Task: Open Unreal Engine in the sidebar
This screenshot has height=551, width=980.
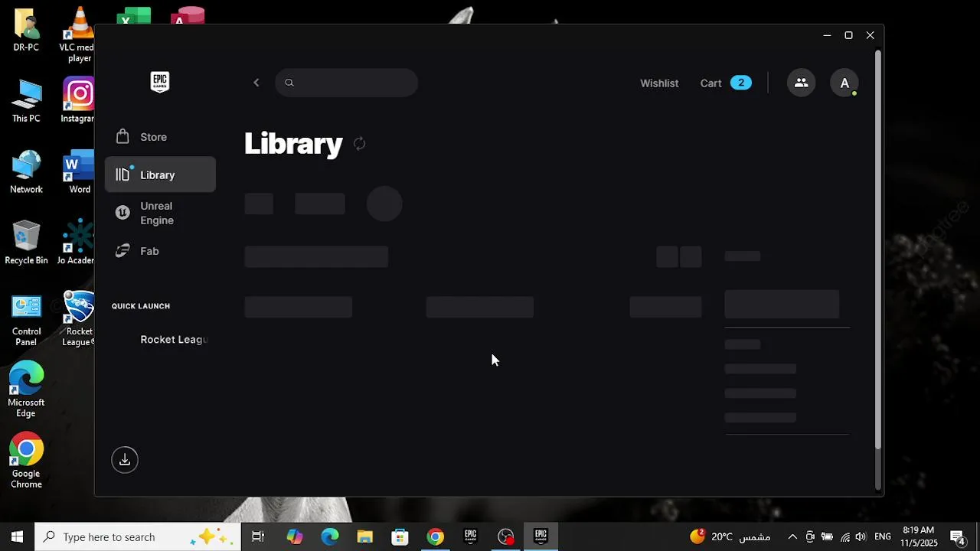Action: point(160,213)
